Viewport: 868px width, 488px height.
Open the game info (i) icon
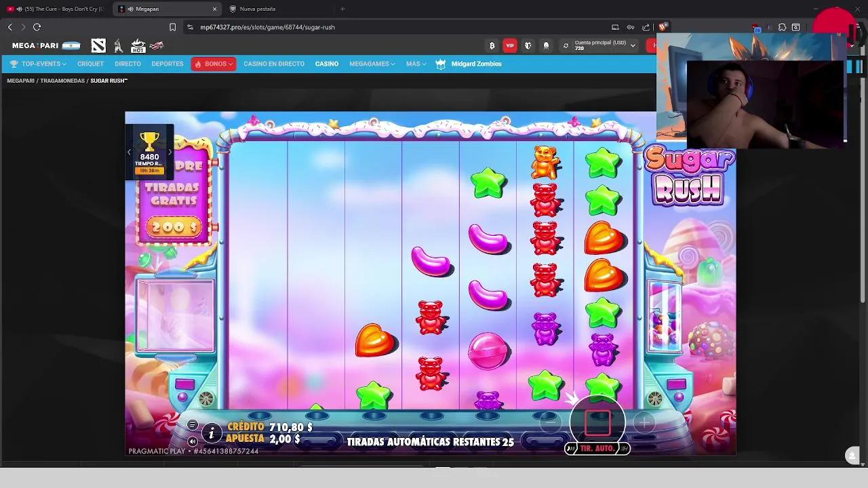point(212,434)
